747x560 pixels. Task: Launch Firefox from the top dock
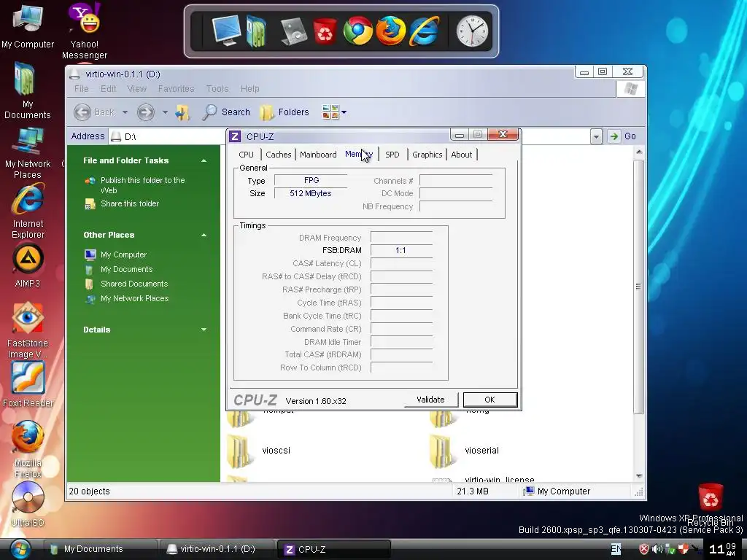(391, 31)
